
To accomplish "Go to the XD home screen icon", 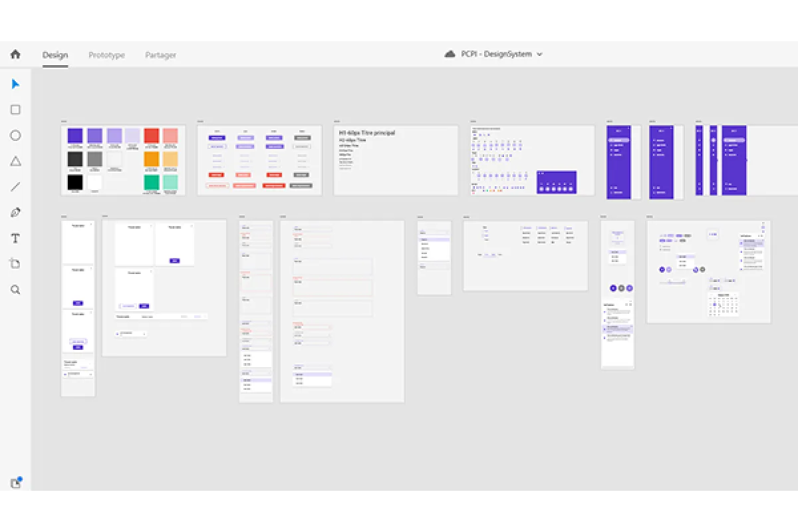I will pos(15,55).
